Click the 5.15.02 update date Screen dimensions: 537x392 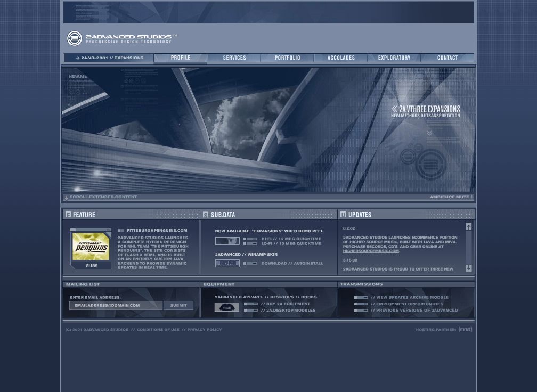coord(350,260)
